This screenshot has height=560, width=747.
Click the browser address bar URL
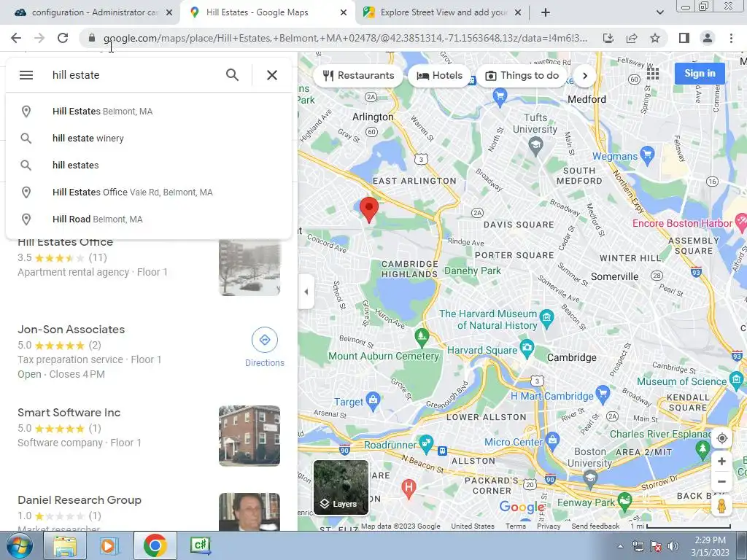(345, 38)
